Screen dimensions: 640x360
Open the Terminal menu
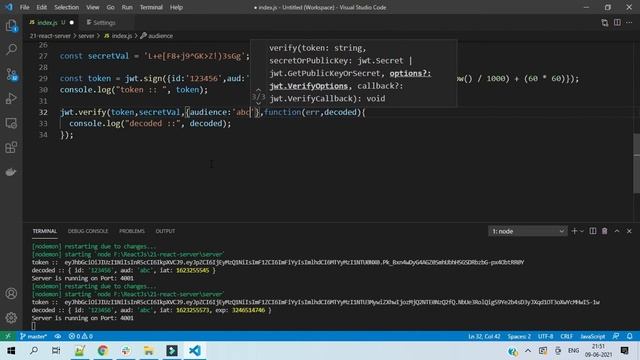151,7
